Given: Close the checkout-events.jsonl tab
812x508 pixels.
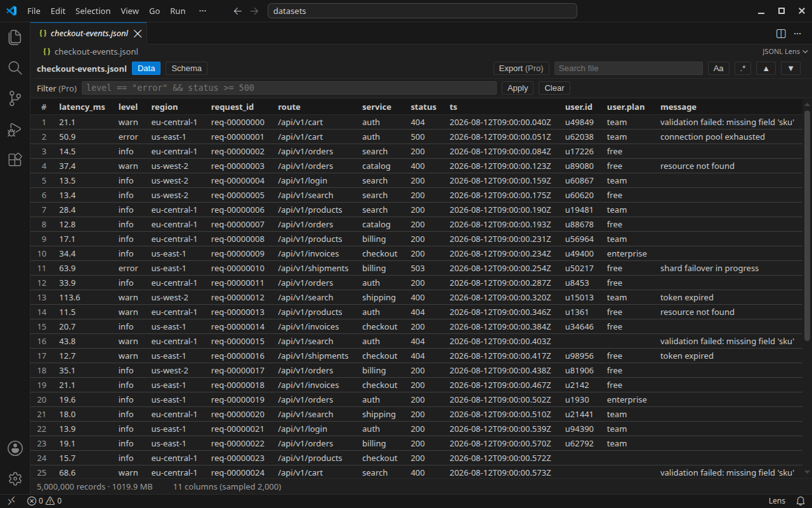Looking at the screenshot, I should click(x=138, y=34).
